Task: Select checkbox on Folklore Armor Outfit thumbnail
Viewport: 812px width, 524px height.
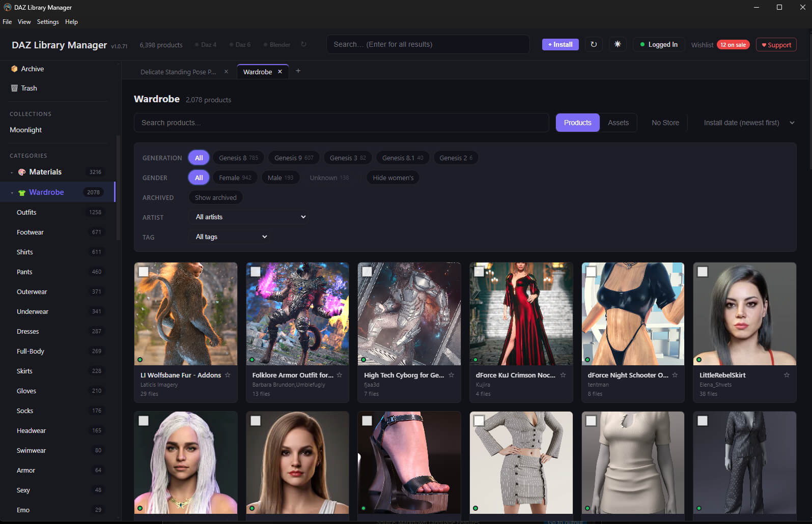Action: point(256,272)
